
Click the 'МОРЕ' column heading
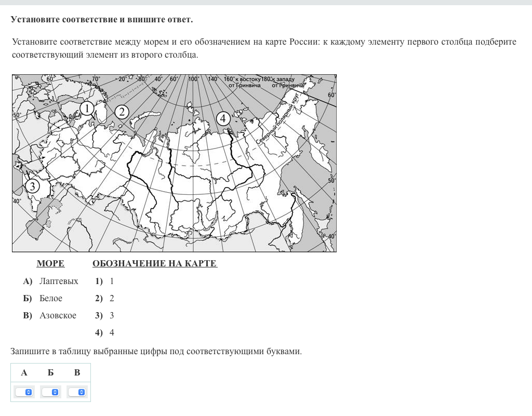click(50, 263)
